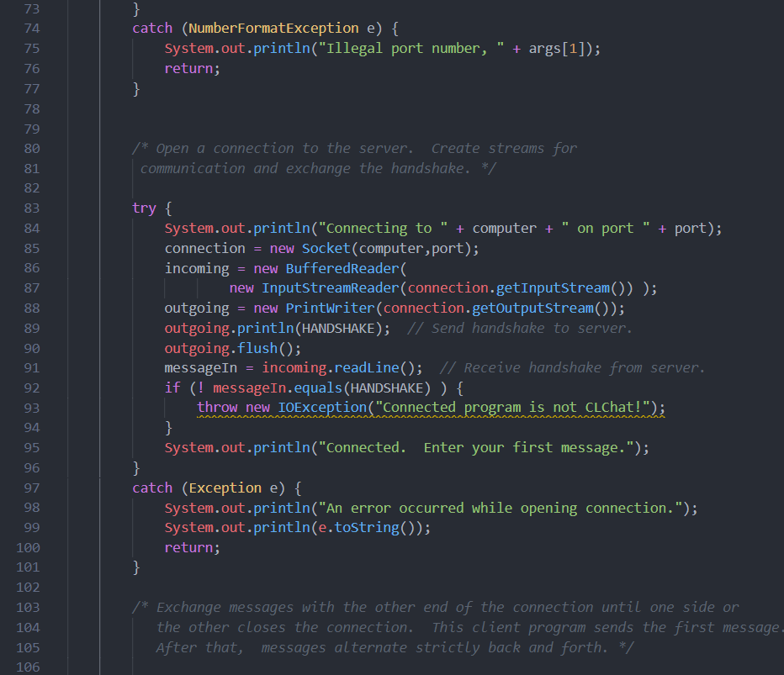Image resolution: width=784 pixels, height=675 pixels.
Task: Click the " on port " string literal
Action: coord(606,229)
